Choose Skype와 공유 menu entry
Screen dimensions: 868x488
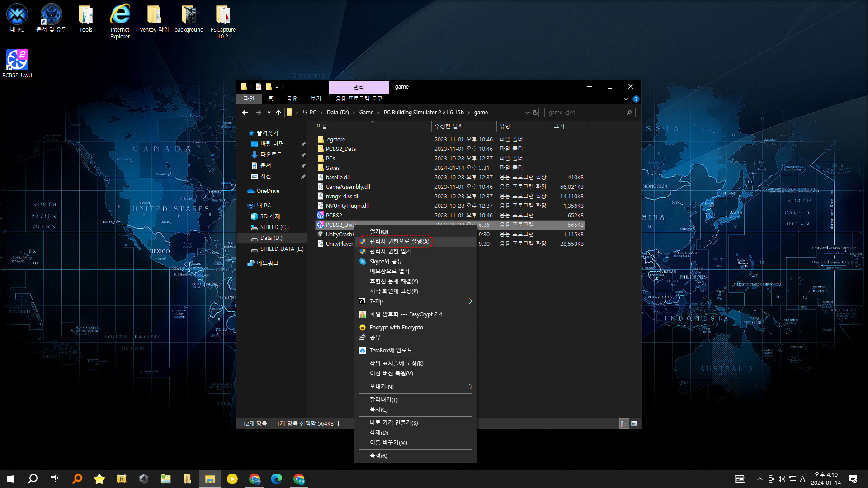pyautogui.click(x=415, y=262)
